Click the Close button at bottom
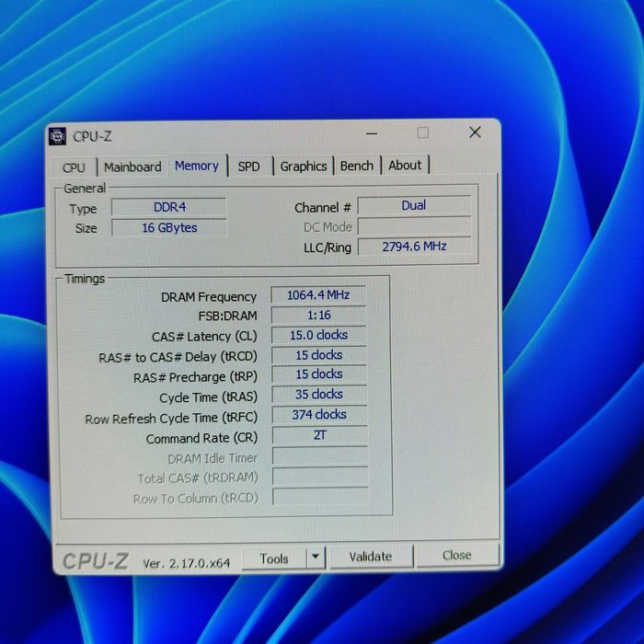Screen dimensions: 644x644 pyautogui.click(x=456, y=556)
